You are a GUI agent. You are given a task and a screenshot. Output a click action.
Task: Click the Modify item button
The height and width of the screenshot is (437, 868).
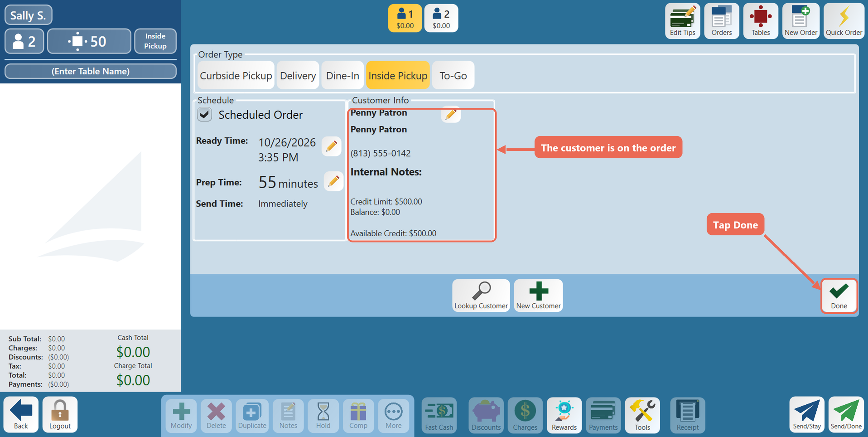point(181,416)
